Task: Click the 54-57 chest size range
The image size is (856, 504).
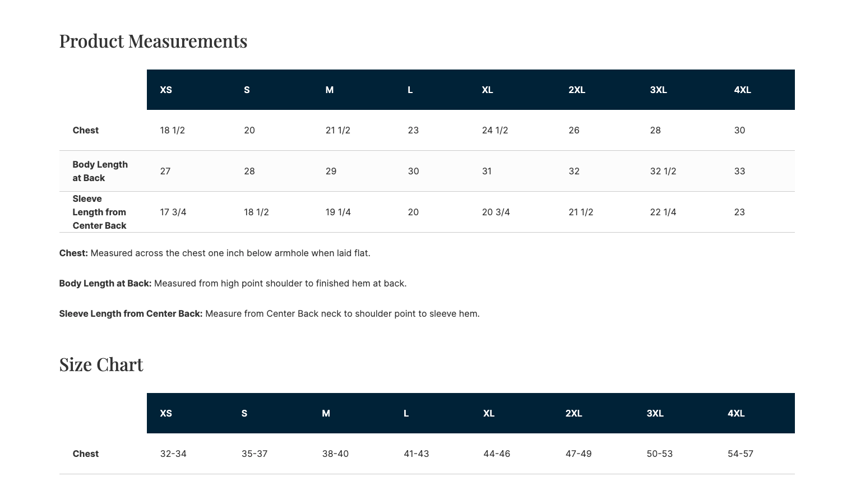Action: pos(740,454)
